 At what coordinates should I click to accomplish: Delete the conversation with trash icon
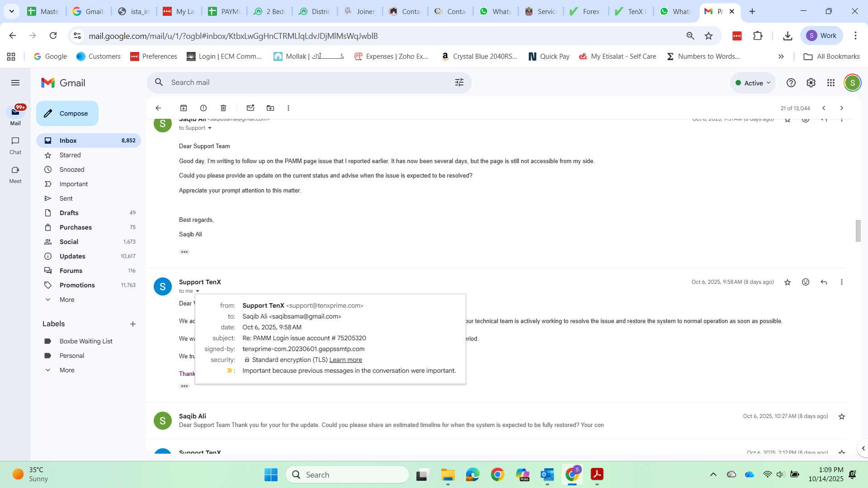click(x=223, y=108)
